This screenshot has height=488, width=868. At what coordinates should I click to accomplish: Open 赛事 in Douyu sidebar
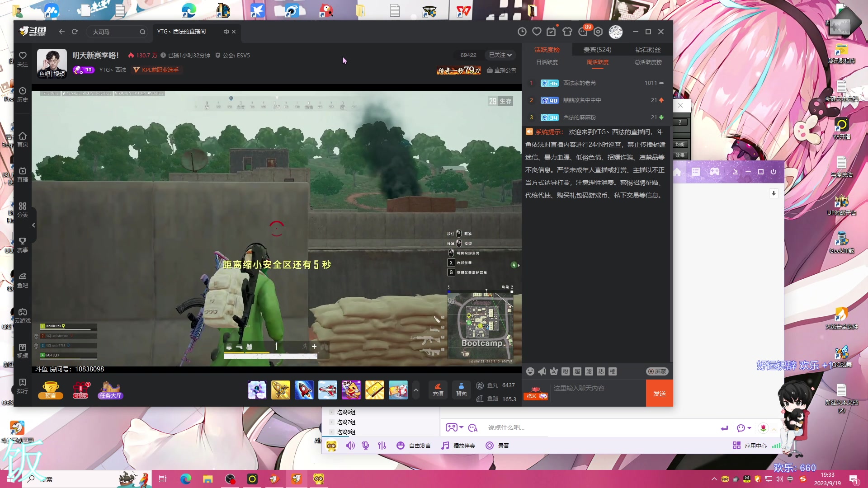coord(23,245)
